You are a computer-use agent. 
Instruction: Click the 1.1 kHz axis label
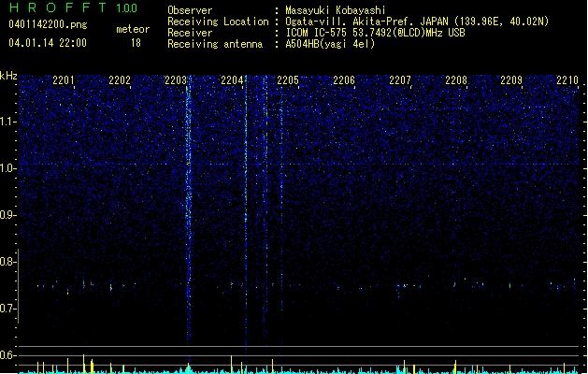click(x=7, y=122)
